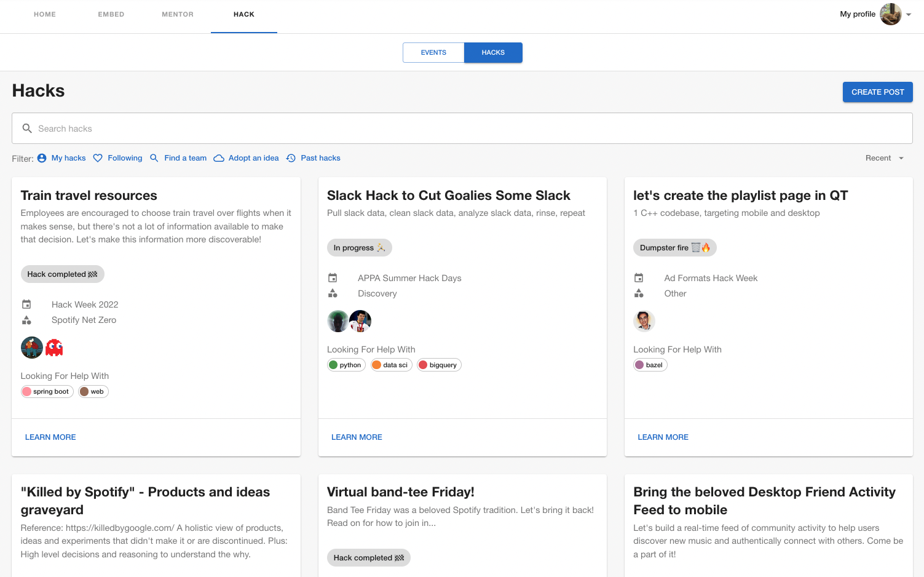This screenshot has width=924, height=577.
Task: Click the APPA Summer Hack Days event text
Action: pos(409,278)
